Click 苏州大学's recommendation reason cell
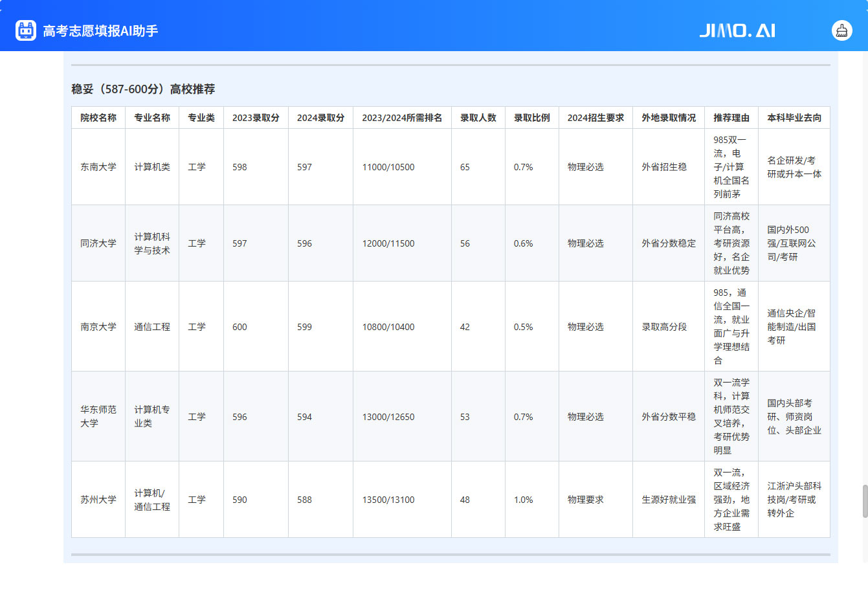The height and width of the screenshot is (611, 868). 731,500
